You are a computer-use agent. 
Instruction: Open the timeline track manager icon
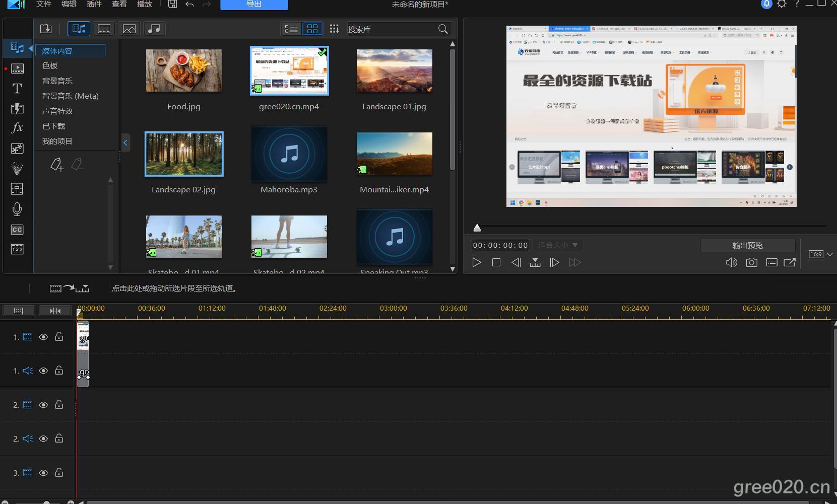19,311
